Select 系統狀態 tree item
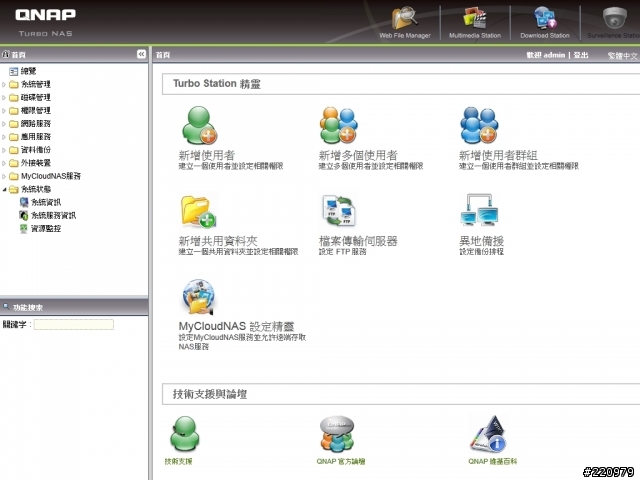Image resolution: width=640 pixels, height=480 pixels. tap(36, 189)
